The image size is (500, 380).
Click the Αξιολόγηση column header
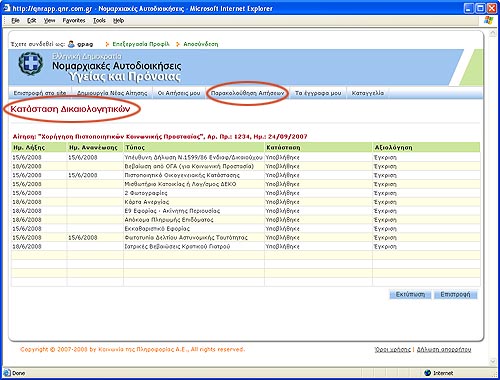point(426,147)
